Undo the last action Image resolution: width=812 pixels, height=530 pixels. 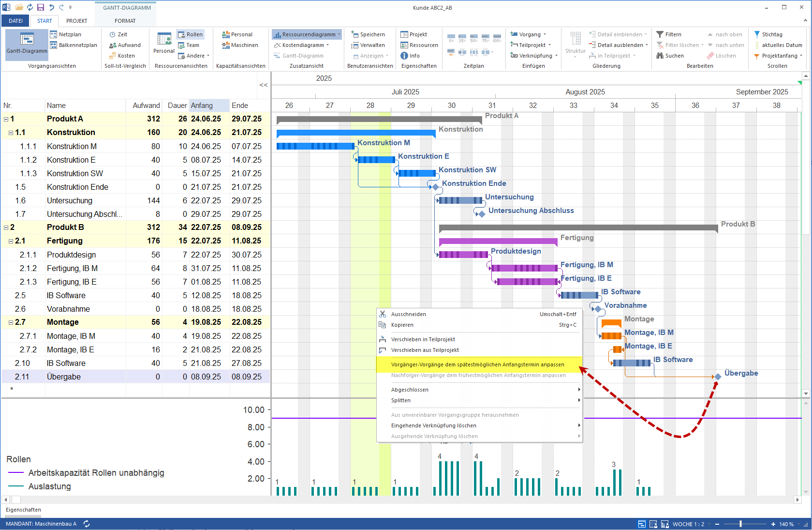click(x=51, y=7)
